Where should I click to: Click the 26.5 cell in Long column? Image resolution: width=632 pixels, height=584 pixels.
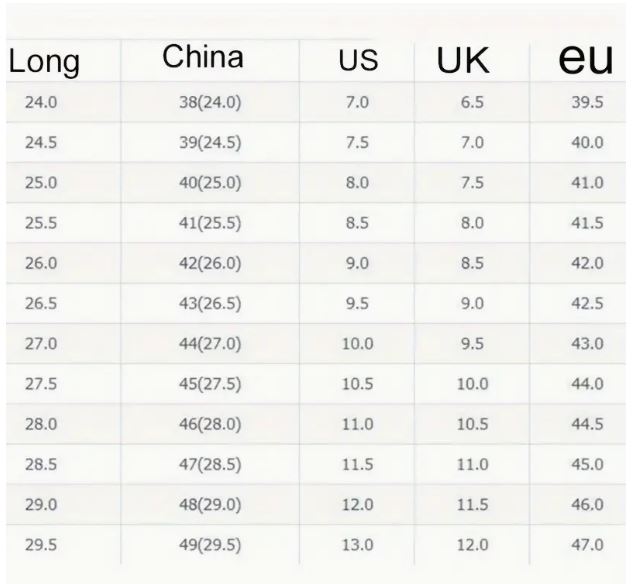click(x=41, y=304)
